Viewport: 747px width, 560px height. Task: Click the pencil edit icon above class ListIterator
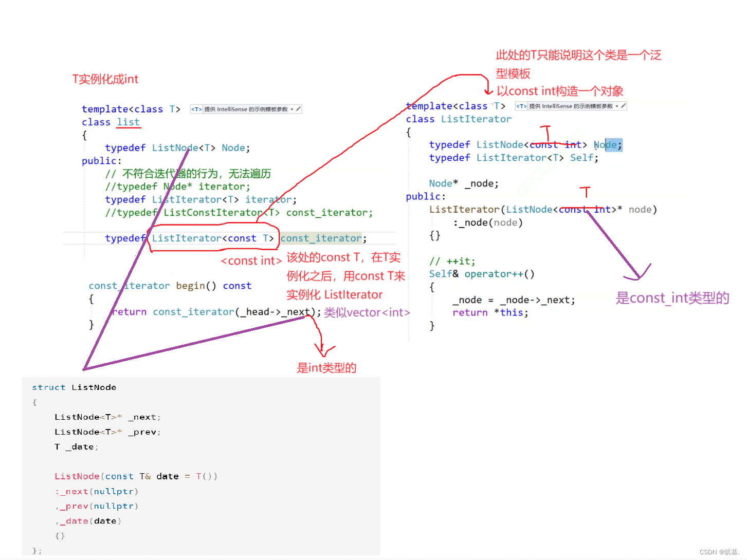point(623,106)
